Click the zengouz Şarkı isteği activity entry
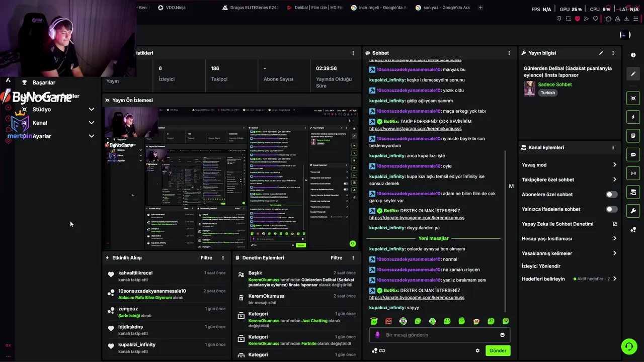This screenshot has width=644, height=362. (166, 312)
